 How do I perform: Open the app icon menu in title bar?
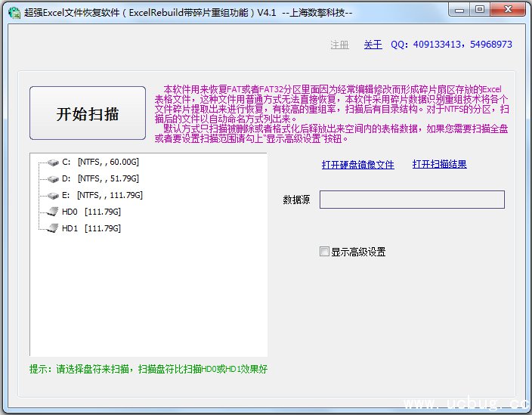tap(13, 12)
